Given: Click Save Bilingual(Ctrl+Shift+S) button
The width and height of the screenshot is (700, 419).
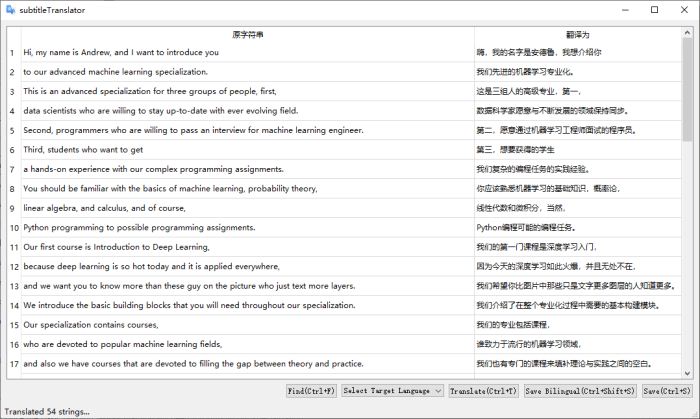Looking at the screenshot, I should [580, 391].
